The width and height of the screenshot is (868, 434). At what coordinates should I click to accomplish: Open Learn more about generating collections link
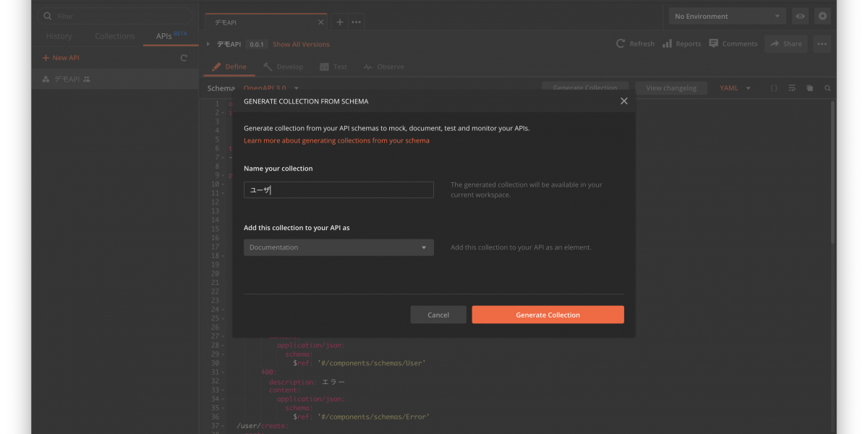click(x=336, y=141)
